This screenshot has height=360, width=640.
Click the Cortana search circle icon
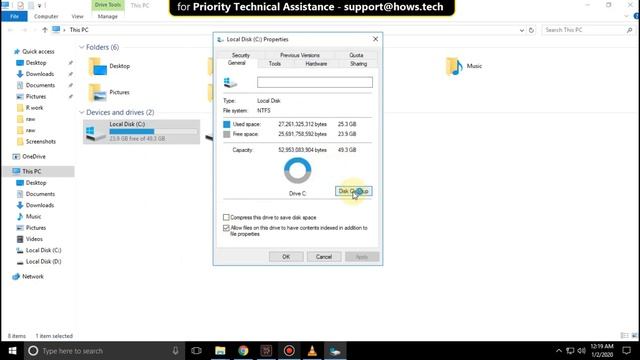(33, 351)
